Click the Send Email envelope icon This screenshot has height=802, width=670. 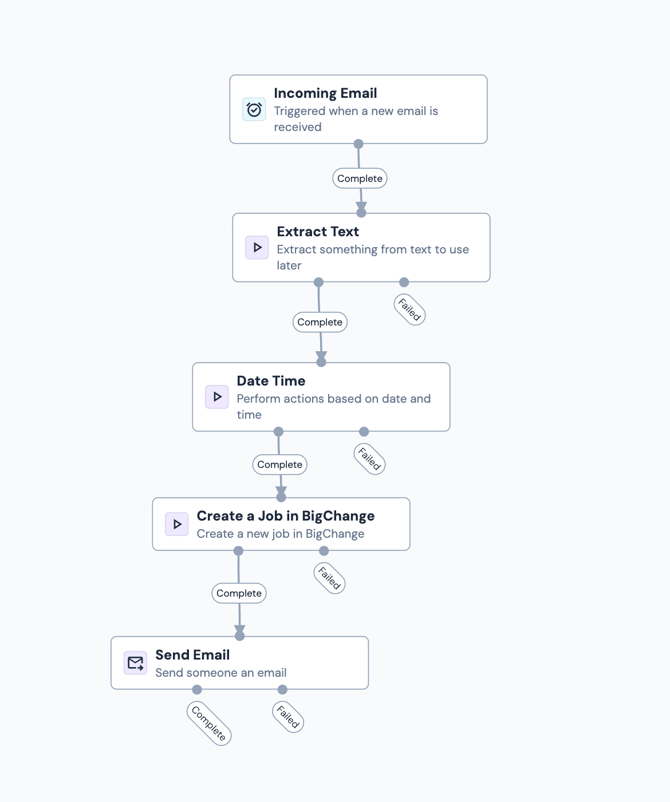point(135,663)
